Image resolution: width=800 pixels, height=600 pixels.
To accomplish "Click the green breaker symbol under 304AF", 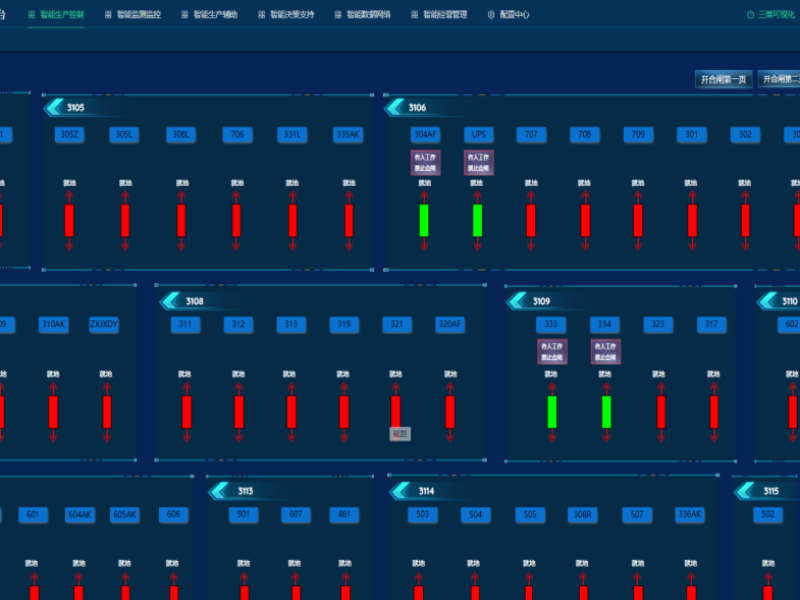I will (x=424, y=220).
